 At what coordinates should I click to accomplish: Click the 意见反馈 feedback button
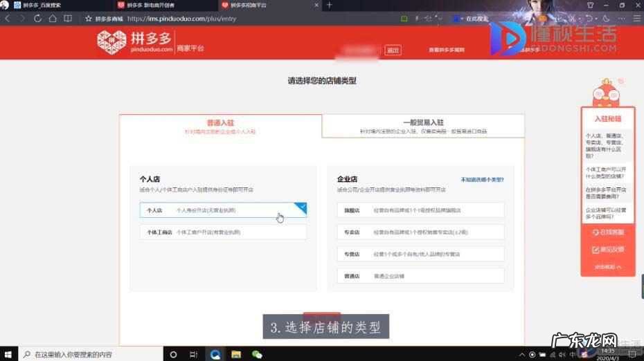click(608, 250)
